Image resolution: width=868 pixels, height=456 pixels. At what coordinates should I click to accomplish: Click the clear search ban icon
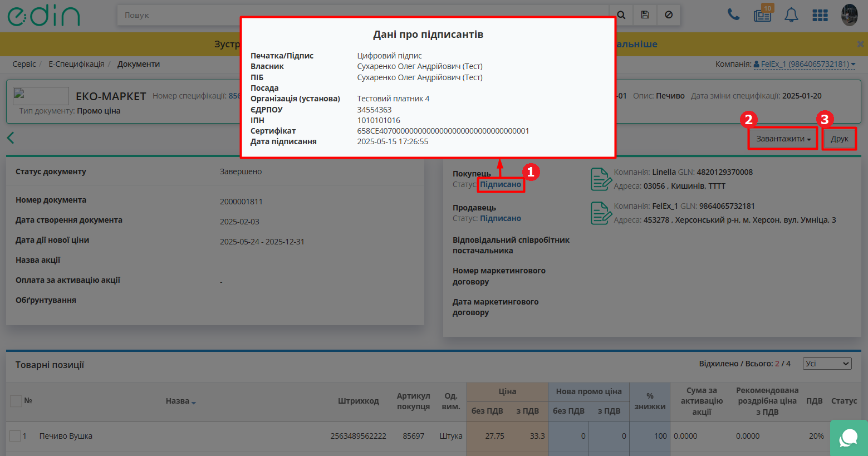669,15
